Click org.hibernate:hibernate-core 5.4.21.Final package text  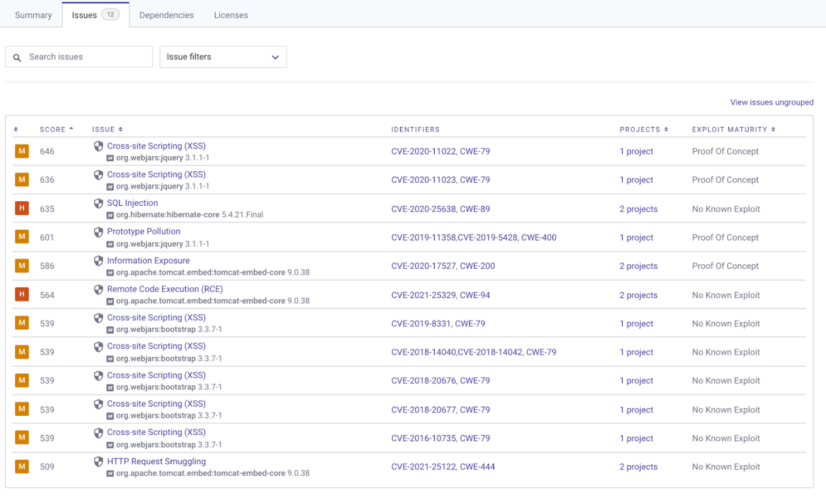click(x=189, y=215)
